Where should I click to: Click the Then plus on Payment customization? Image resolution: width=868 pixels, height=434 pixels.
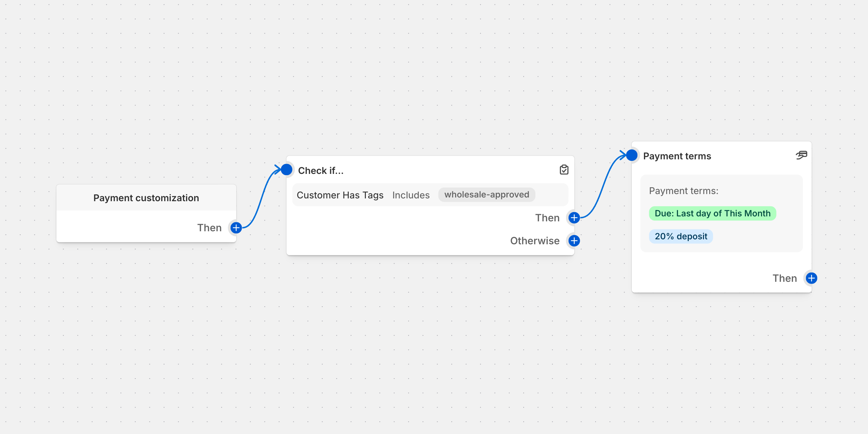click(236, 228)
